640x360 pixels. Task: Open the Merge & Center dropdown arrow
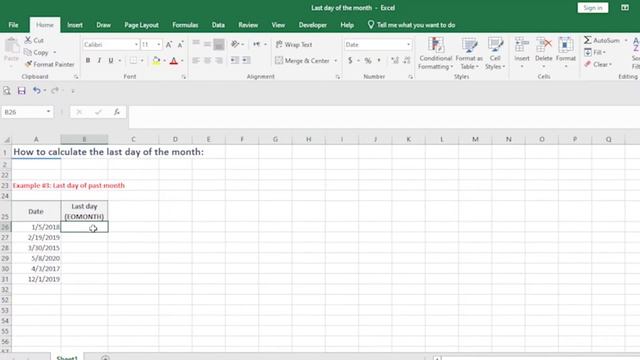pyautogui.click(x=336, y=60)
